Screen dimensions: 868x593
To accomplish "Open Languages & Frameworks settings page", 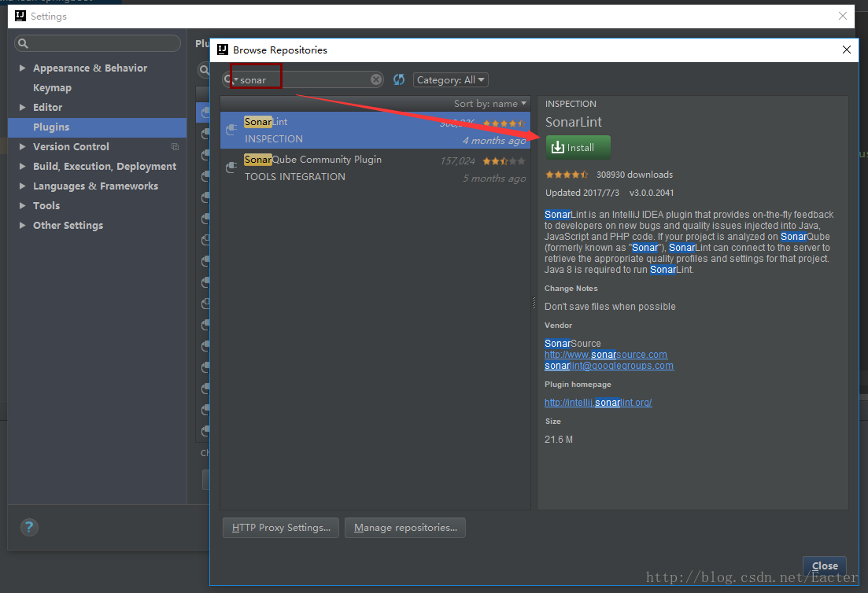I will [x=95, y=186].
